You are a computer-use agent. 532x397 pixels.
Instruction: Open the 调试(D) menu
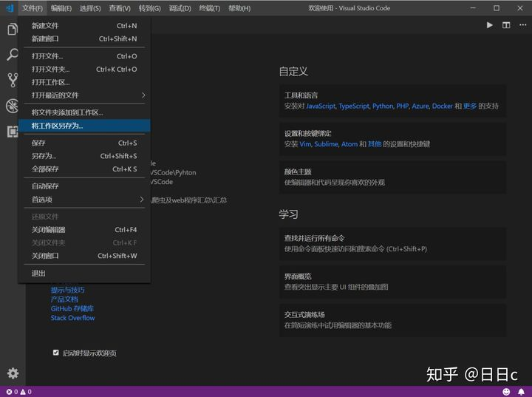(x=180, y=8)
